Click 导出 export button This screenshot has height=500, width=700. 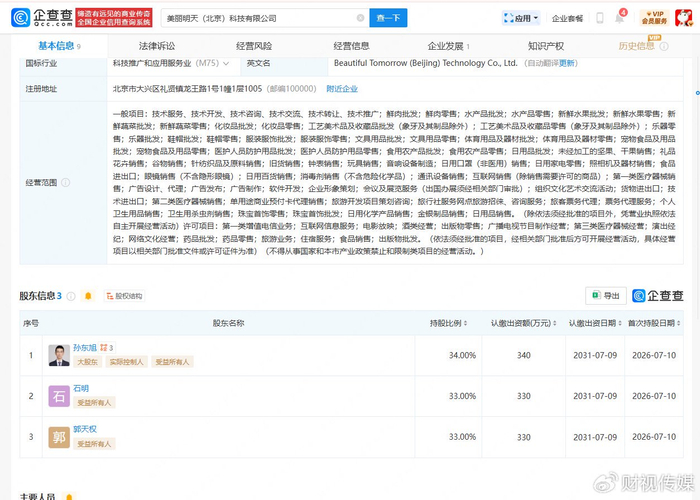[x=606, y=296]
